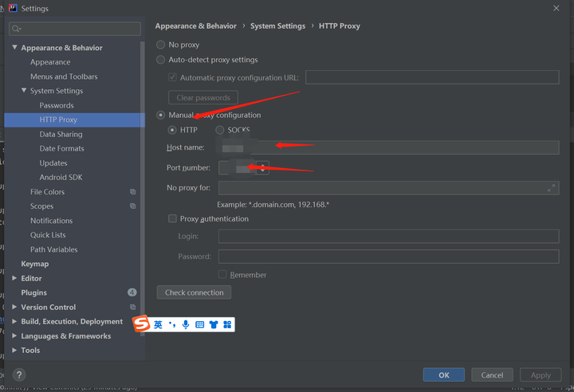Expand the Version Control settings node
The image size is (574, 392).
click(14, 307)
